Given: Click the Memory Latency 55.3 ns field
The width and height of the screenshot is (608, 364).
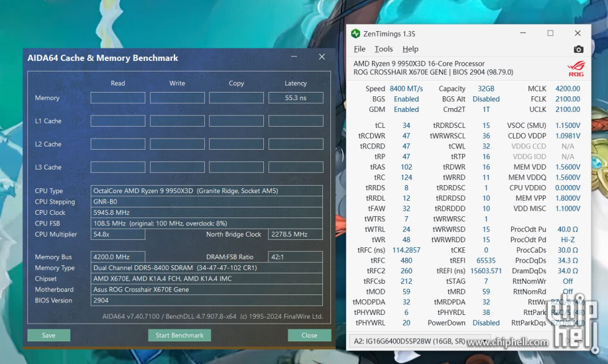Looking at the screenshot, I should (x=296, y=98).
